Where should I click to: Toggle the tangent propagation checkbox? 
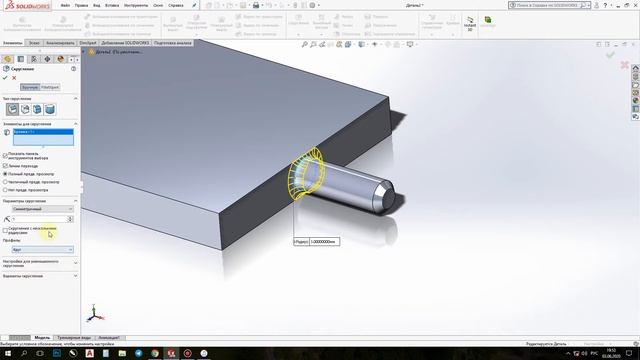(5, 166)
